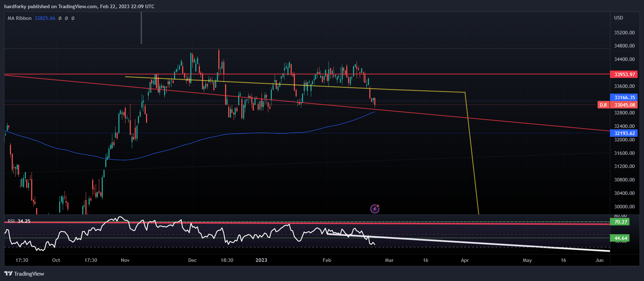Click the Oct label on time axis
Screen dimensions: 644x281
(56, 260)
